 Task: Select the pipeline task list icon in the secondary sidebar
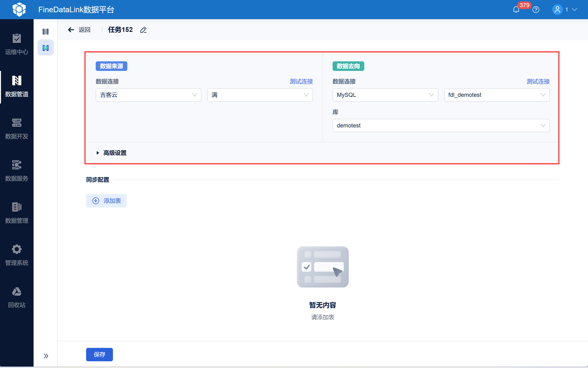pos(46,32)
